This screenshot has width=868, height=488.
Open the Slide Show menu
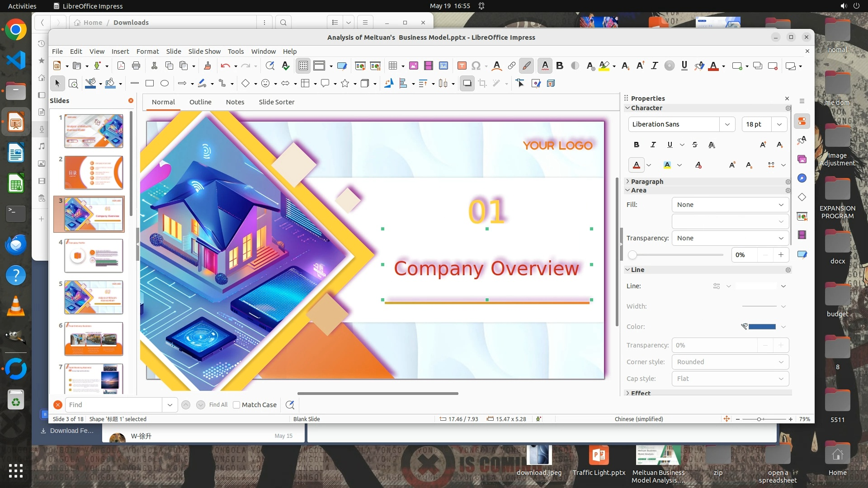tap(204, 52)
